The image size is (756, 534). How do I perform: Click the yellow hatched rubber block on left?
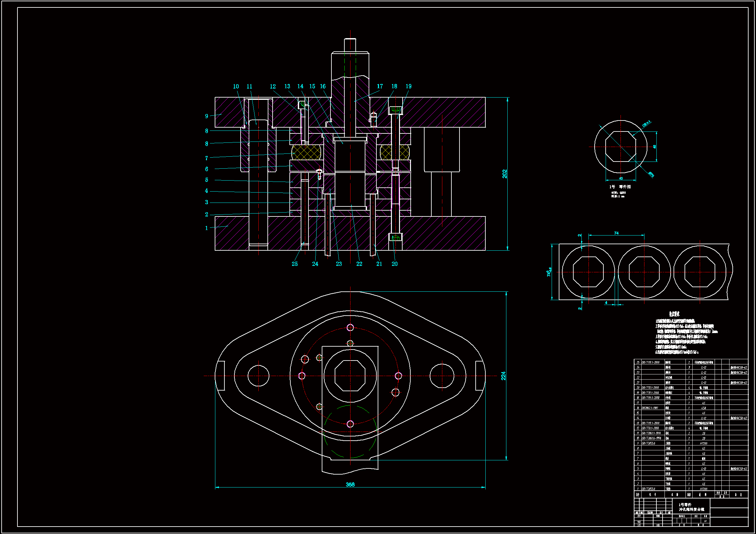coord(306,153)
